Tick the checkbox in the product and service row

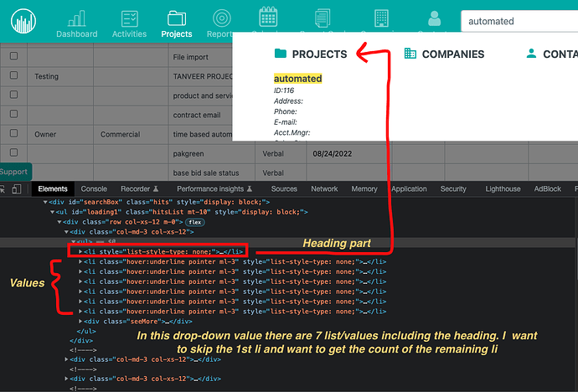[x=13, y=95]
